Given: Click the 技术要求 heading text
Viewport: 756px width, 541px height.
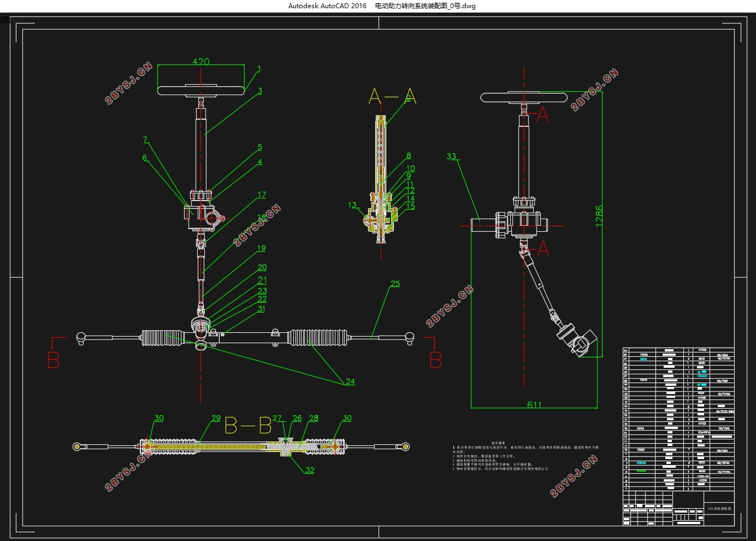Looking at the screenshot, I should tap(499, 443).
